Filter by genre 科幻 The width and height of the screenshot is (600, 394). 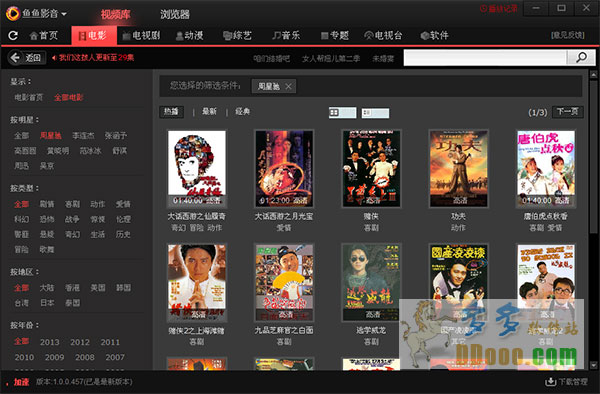click(x=21, y=219)
